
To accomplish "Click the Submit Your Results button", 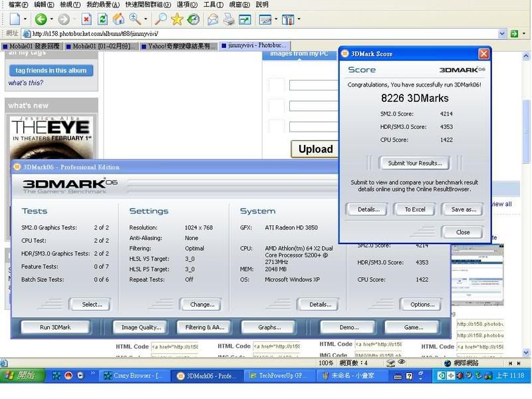I will [414, 163].
